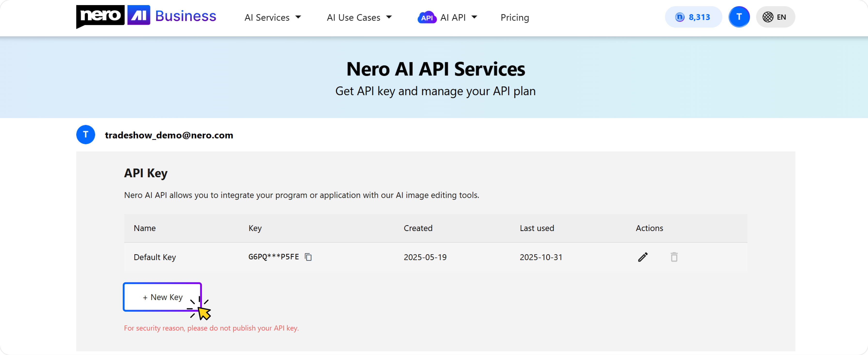Open the AI API chevron dropdown
868x355 pixels.
(x=475, y=17)
